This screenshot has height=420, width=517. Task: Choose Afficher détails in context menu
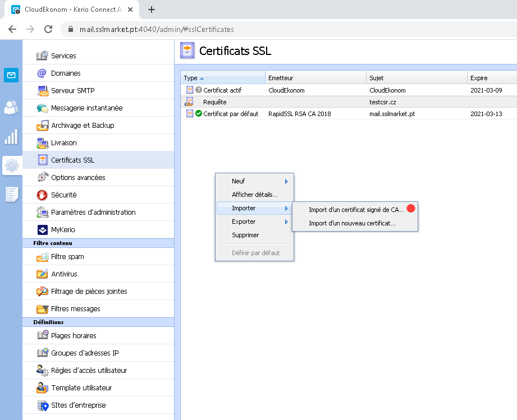pos(254,195)
